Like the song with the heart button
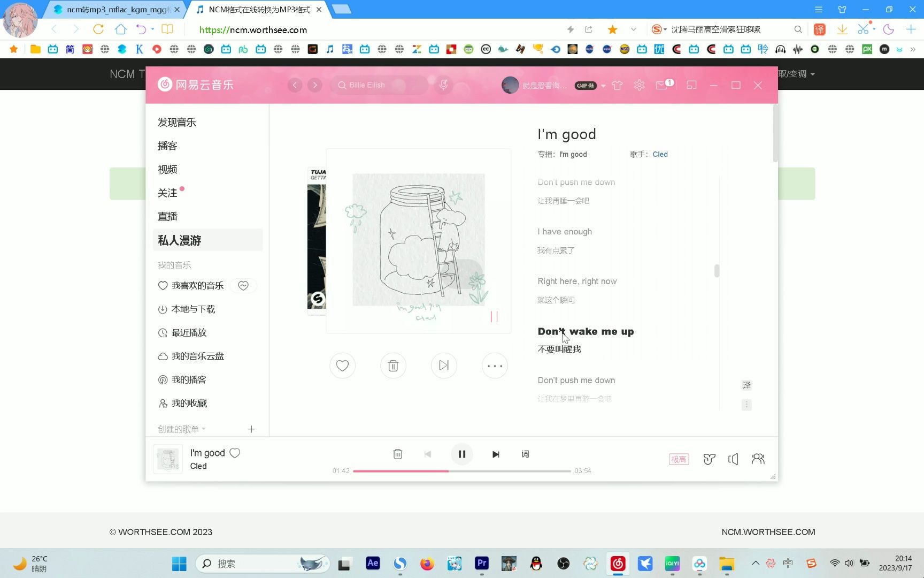The width and height of the screenshot is (924, 578). click(342, 366)
